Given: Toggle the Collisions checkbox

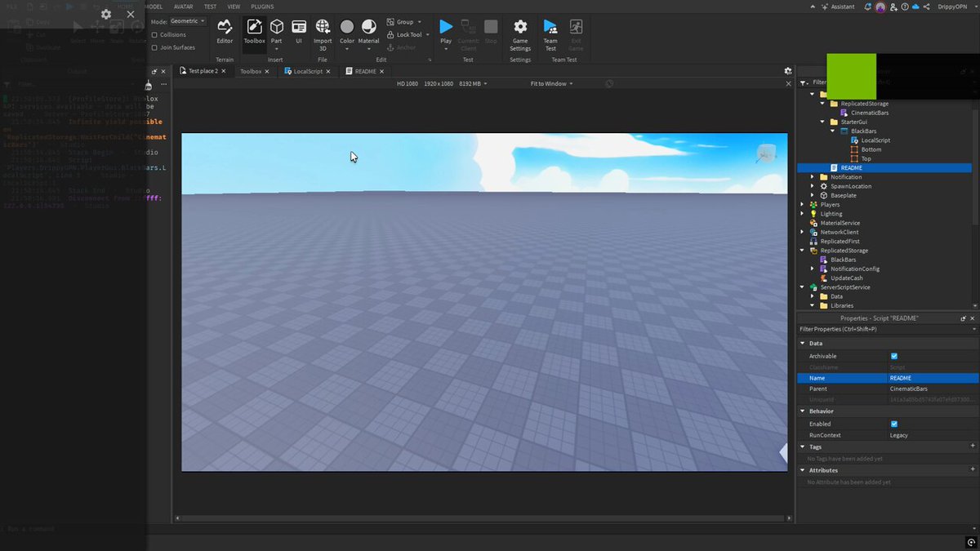Looking at the screenshot, I should coord(154,35).
